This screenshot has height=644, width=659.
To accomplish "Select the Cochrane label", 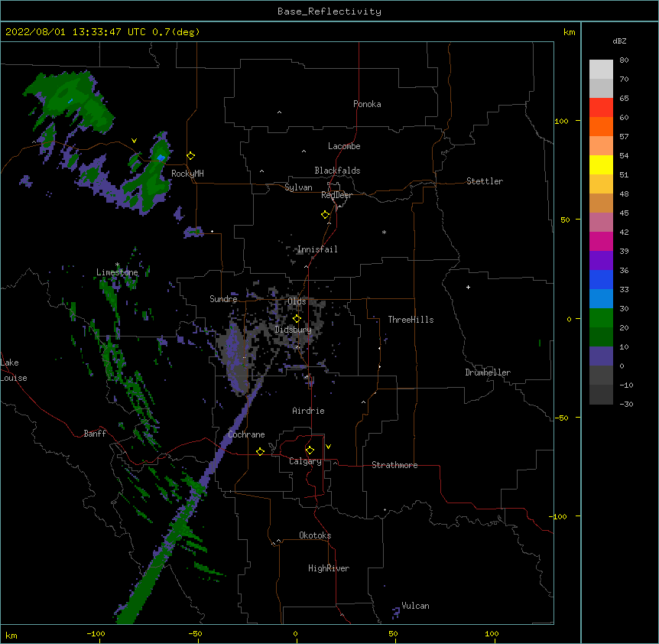I will click(x=246, y=434).
